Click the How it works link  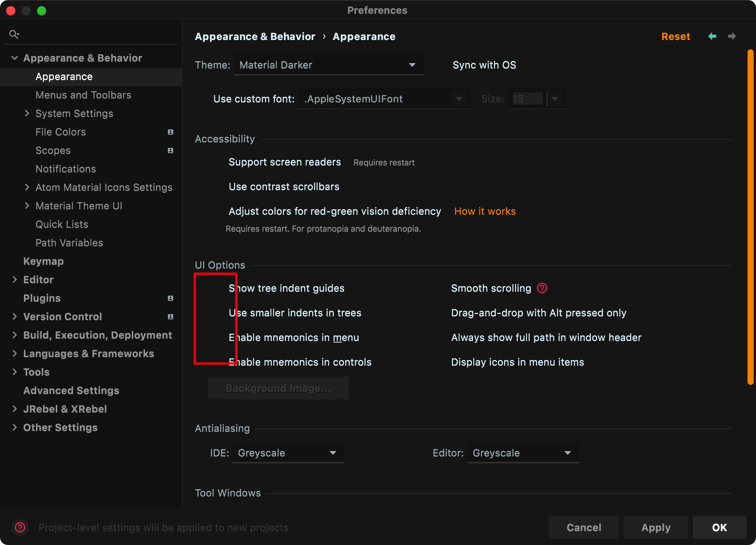(x=485, y=211)
